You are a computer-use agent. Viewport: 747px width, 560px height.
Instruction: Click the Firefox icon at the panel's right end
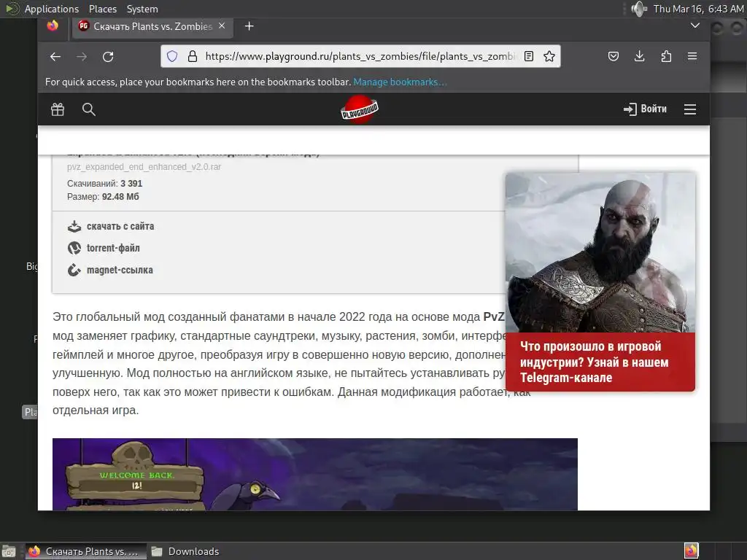coord(692,551)
